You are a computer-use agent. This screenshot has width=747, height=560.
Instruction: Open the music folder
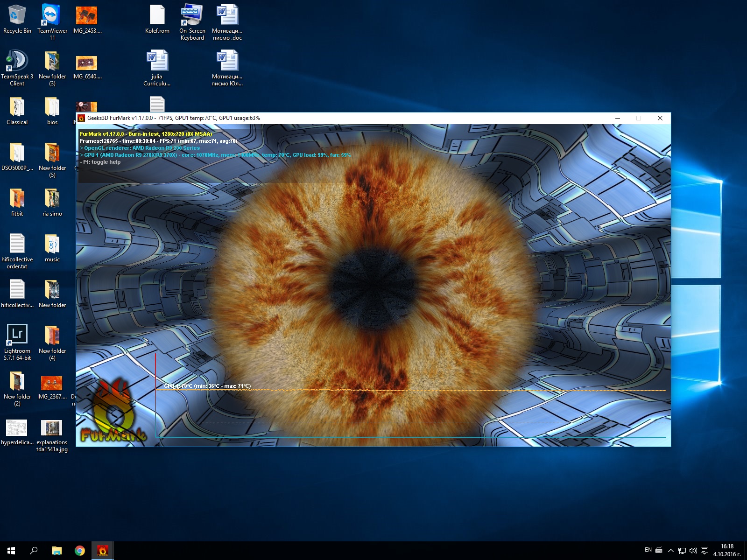(x=52, y=247)
